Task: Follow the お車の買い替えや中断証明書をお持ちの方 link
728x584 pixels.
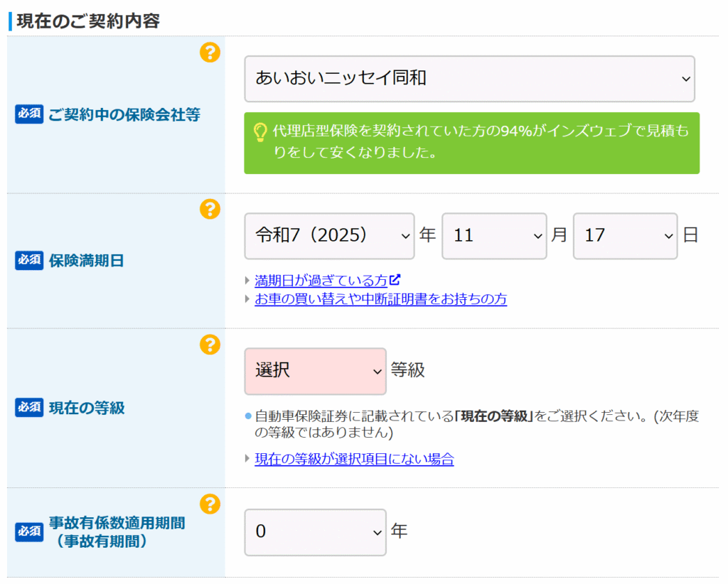Action: coord(380,299)
